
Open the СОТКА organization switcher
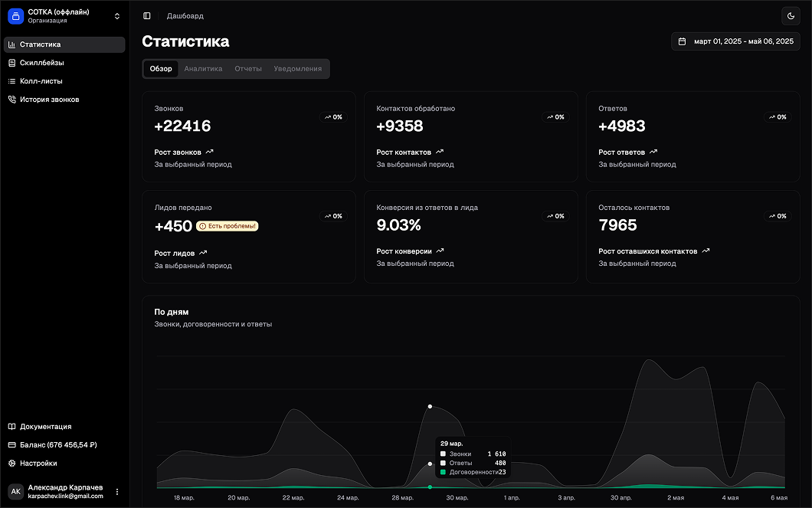click(x=116, y=16)
